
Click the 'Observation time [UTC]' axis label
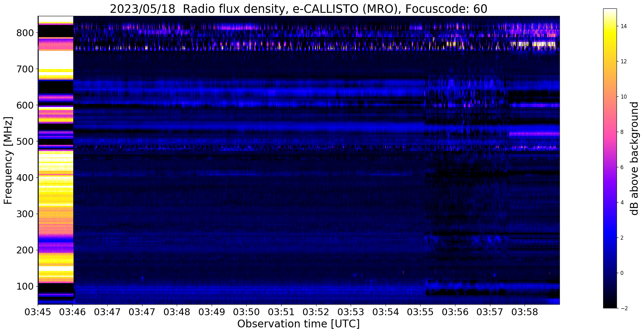(x=298, y=324)
